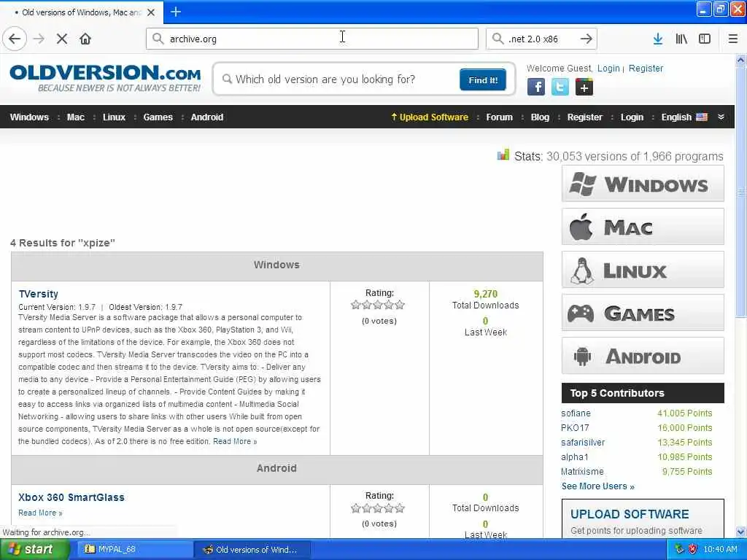Open the Google Plus icon
The width and height of the screenshot is (747, 560).
(584, 87)
